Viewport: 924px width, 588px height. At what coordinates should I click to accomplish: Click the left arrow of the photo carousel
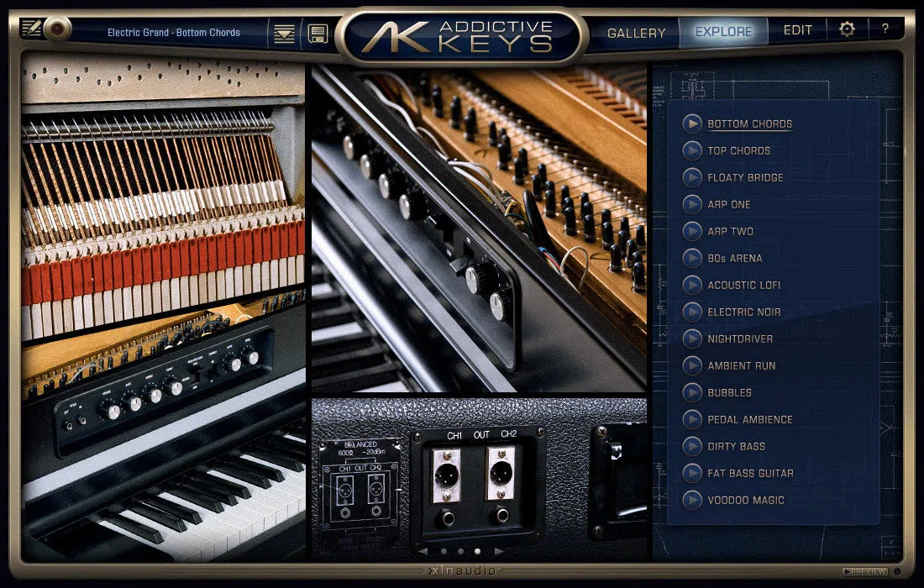(422, 551)
